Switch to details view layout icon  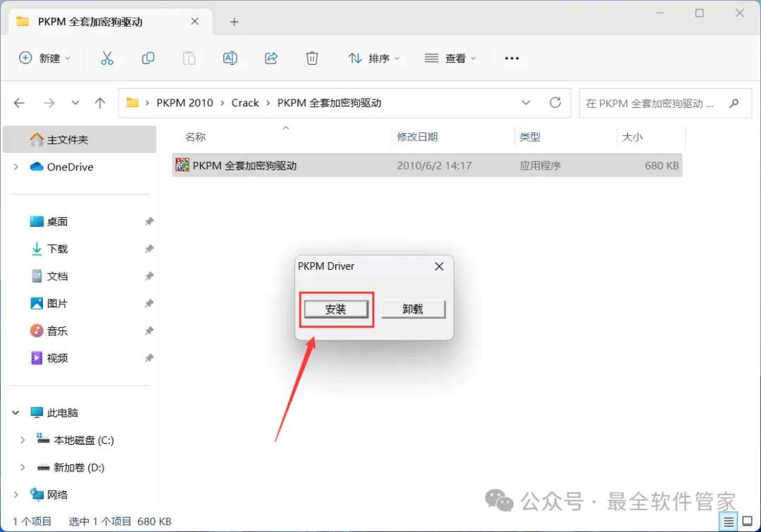pos(729,522)
